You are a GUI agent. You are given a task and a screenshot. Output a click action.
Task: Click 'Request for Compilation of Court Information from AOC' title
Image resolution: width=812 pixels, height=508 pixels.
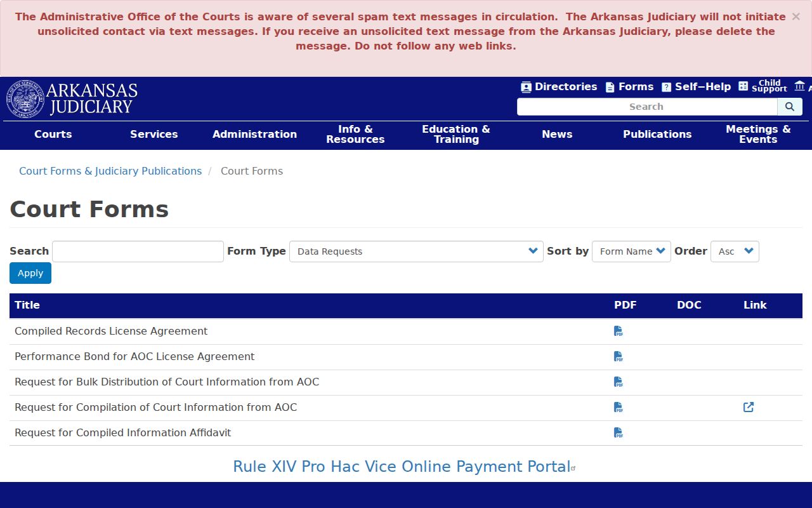(156, 408)
